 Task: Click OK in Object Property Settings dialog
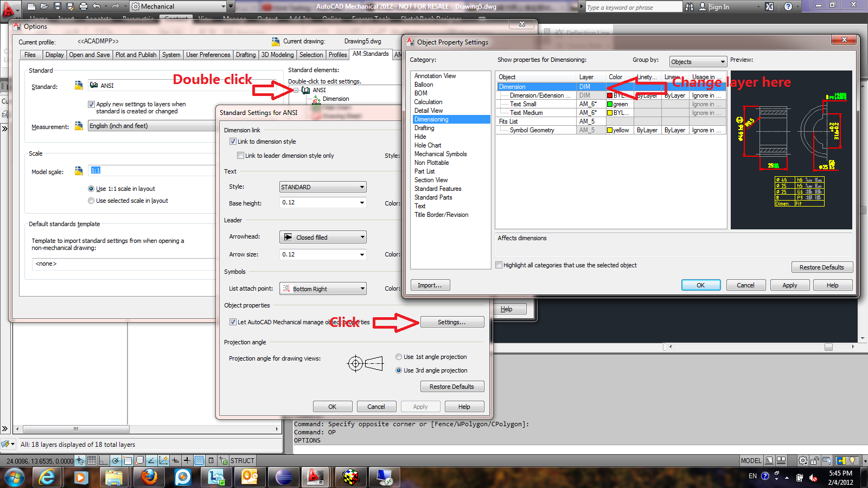coord(701,285)
